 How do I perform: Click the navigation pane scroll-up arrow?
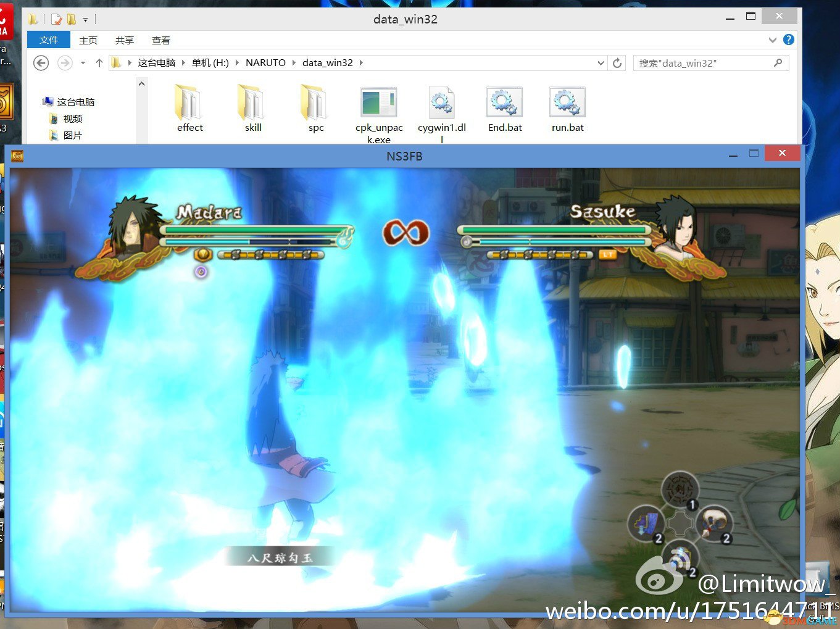click(142, 83)
